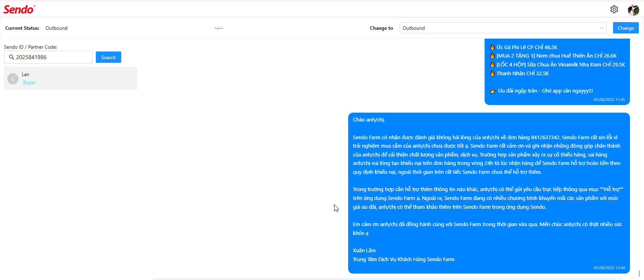644x280 pixels.
Task: Open the Change to status dropdown
Action: [503, 28]
